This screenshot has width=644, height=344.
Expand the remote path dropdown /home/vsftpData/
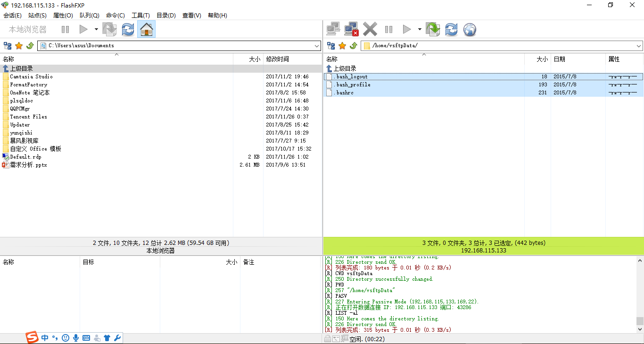pos(639,46)
